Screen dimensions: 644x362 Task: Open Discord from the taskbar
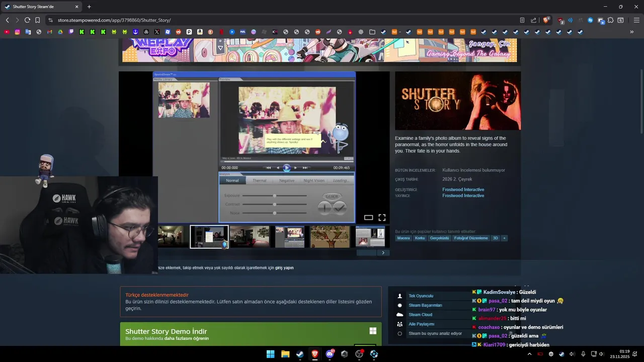[x=330, y=354]
